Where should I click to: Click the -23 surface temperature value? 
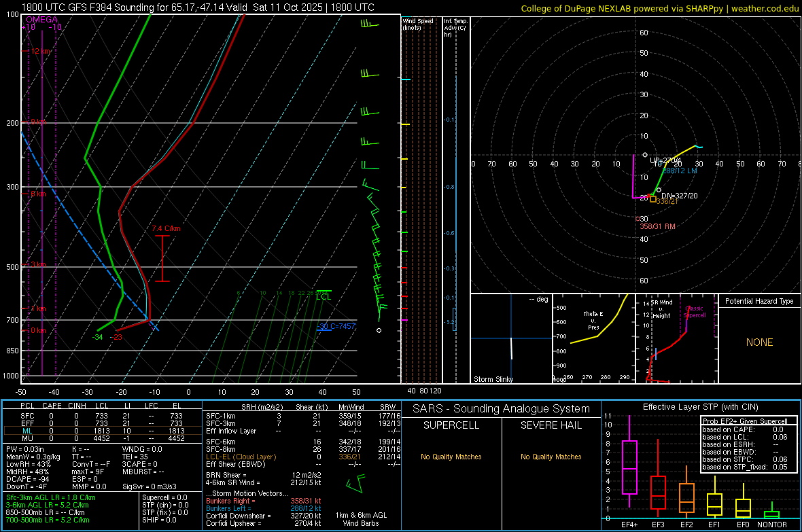click(x=117, y=337)
